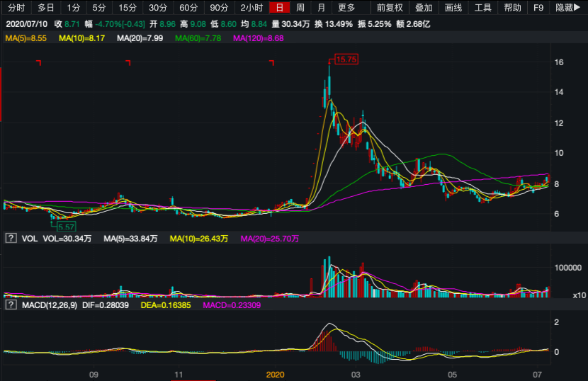Click the volume MA(5)=33.84万 label

pyautogui.click(x=130, y=239)
